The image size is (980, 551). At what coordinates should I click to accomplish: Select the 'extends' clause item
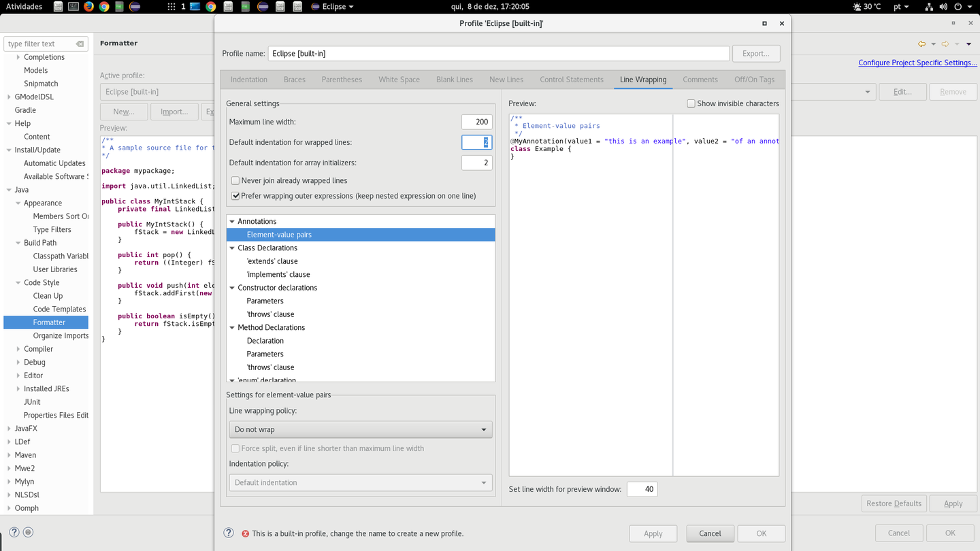272,261
